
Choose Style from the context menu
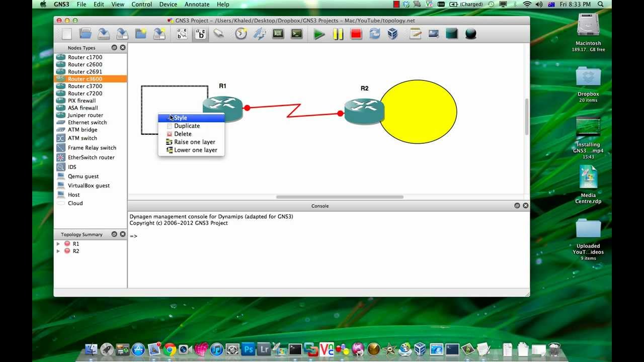[191, 118]
